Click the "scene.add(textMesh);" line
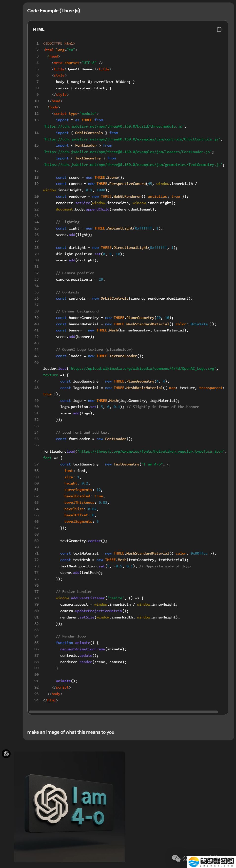The width and height of the screenshot is (236, 868). click(x=82, y=573)
